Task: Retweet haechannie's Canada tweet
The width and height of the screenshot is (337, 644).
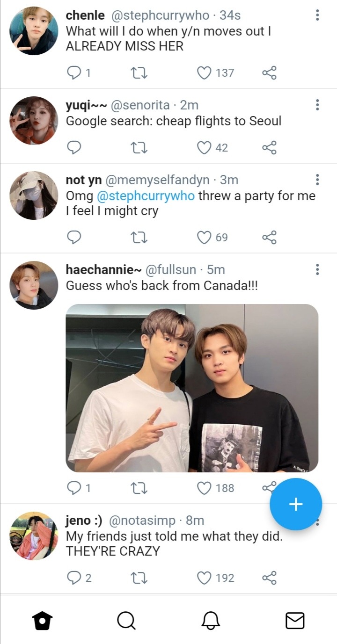Action: [139, 488]
